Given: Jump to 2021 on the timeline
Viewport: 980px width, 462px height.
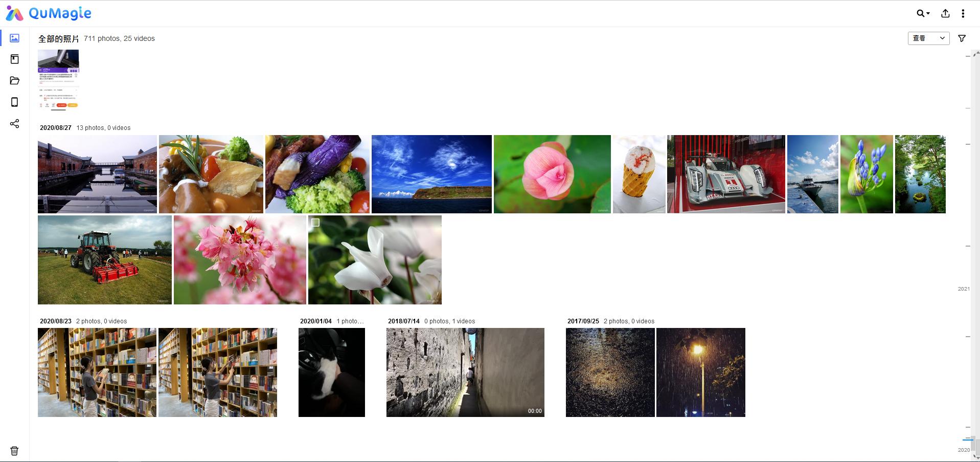Looking at the screenshot, I should pyautogui.click(x=964, y=289).
